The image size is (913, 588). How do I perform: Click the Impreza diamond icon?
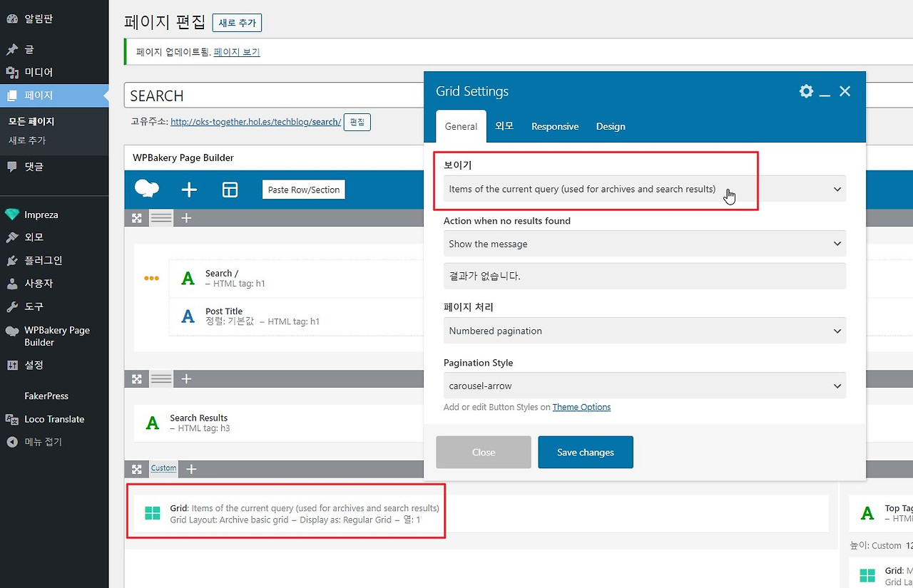pyautogui.click(x=12, y=215)
